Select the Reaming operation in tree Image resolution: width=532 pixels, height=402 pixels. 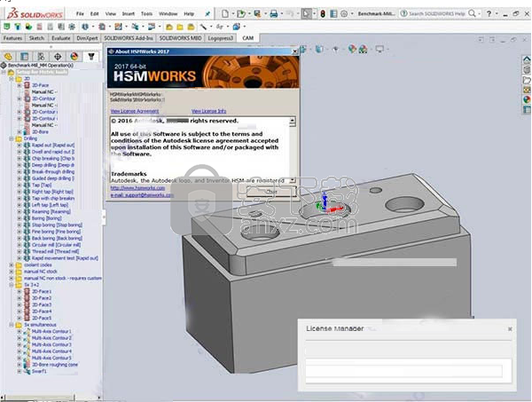[x=51, y=211]
